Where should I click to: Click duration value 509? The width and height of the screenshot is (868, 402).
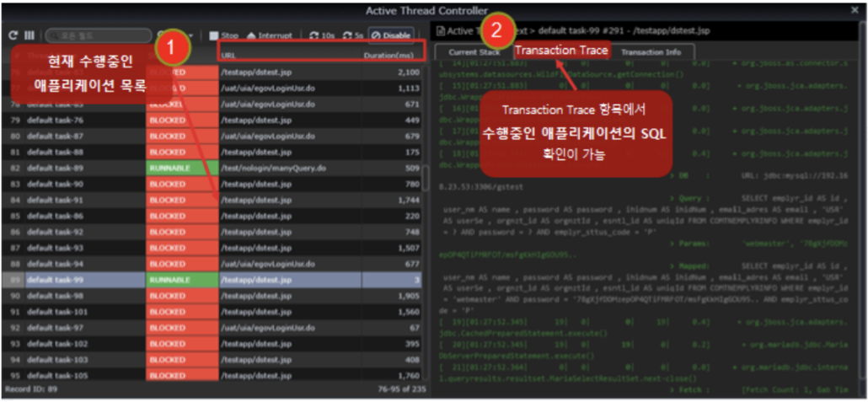point(412,168)
